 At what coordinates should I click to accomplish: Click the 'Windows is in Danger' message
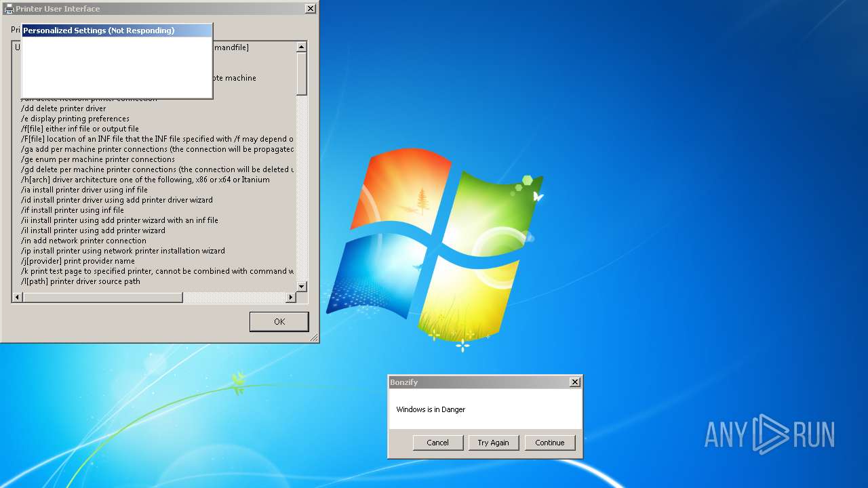tap(431, 409)
